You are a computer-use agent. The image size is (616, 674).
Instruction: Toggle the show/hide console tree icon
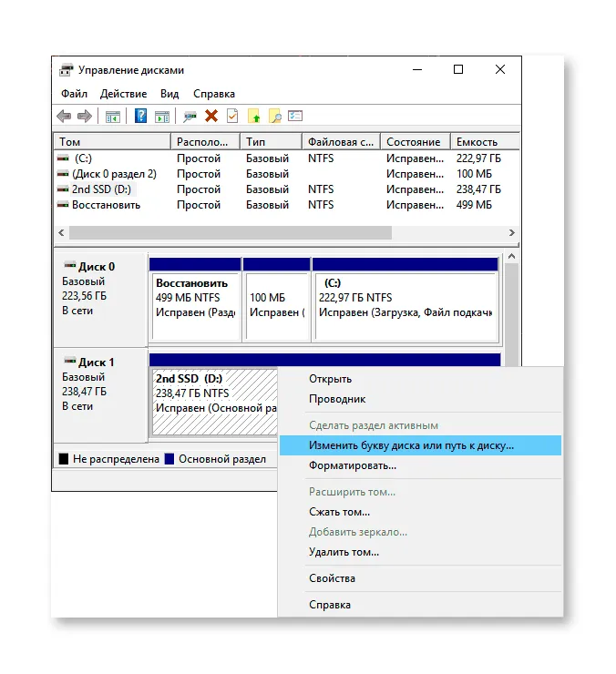coord(113,117)
